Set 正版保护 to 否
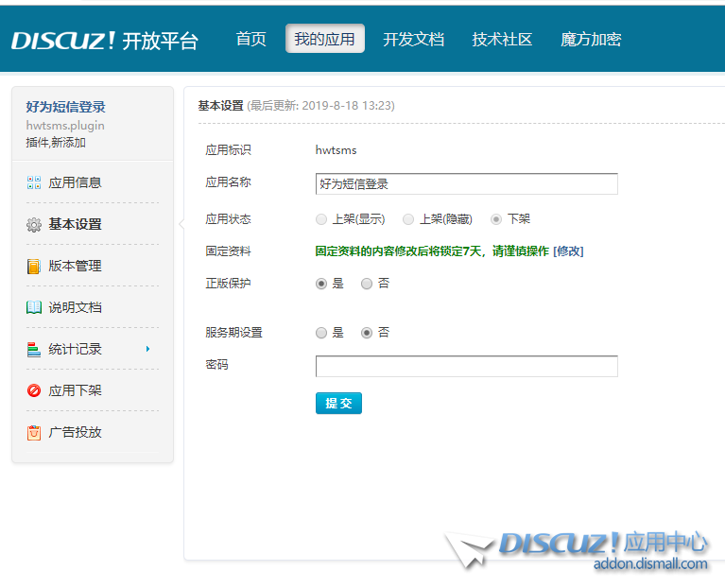 pyautogui.click(x=367, y=284)
